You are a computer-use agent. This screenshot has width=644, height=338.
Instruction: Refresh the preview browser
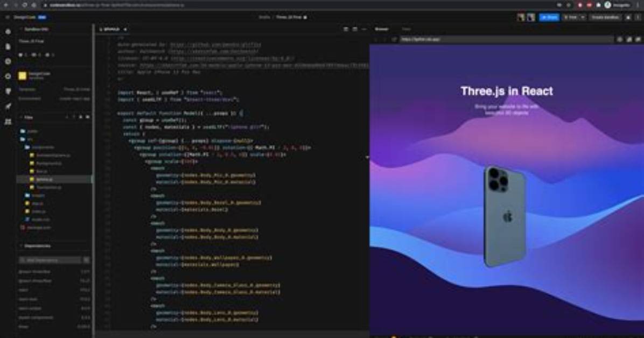pos(394,39)
